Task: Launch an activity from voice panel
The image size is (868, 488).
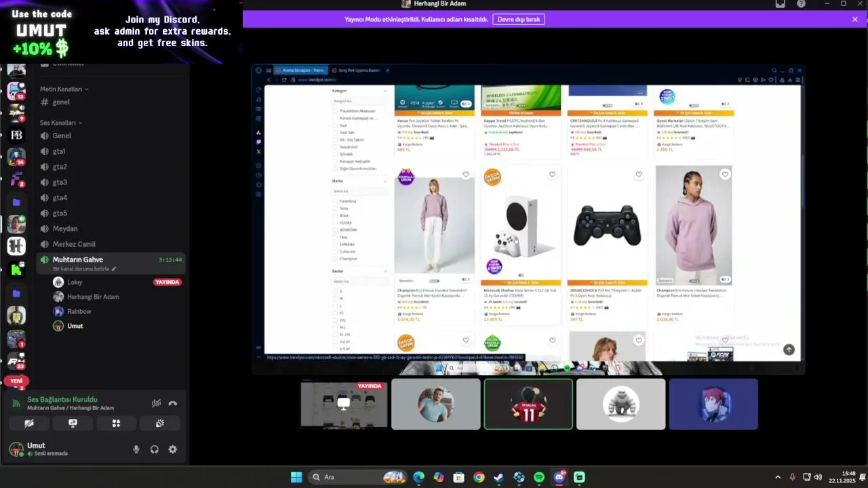Action: point(116,423)
